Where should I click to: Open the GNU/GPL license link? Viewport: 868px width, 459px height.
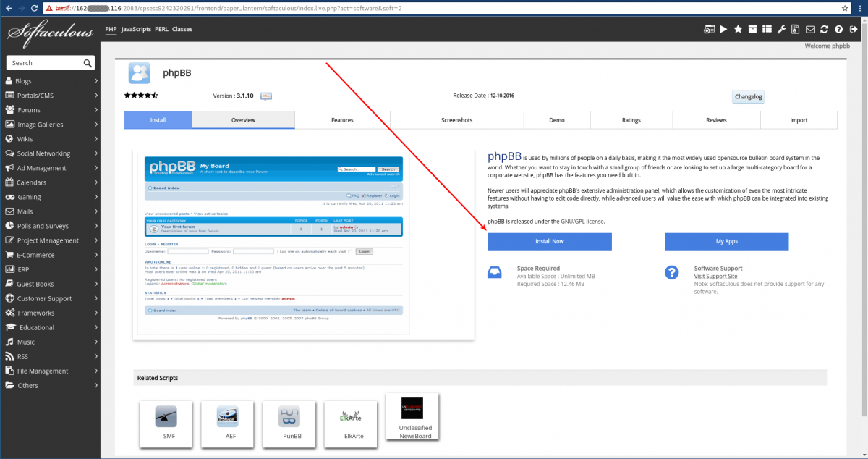point(582,221)
